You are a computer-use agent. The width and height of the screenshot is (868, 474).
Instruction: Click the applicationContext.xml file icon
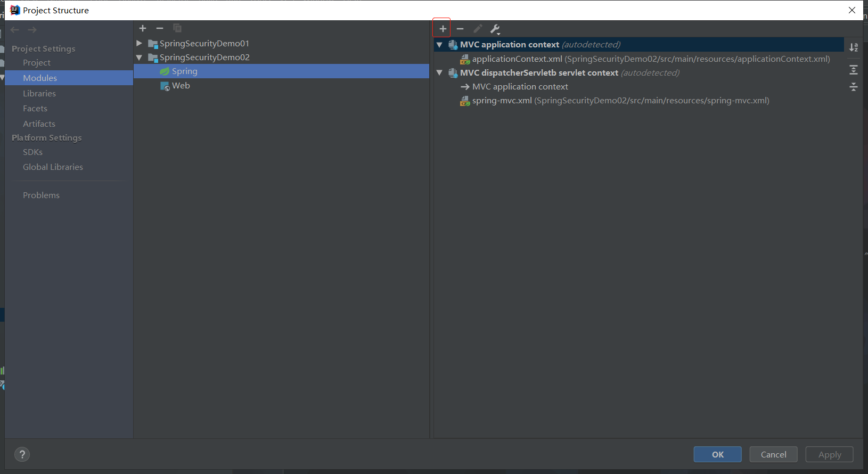(x=465, y=59)
